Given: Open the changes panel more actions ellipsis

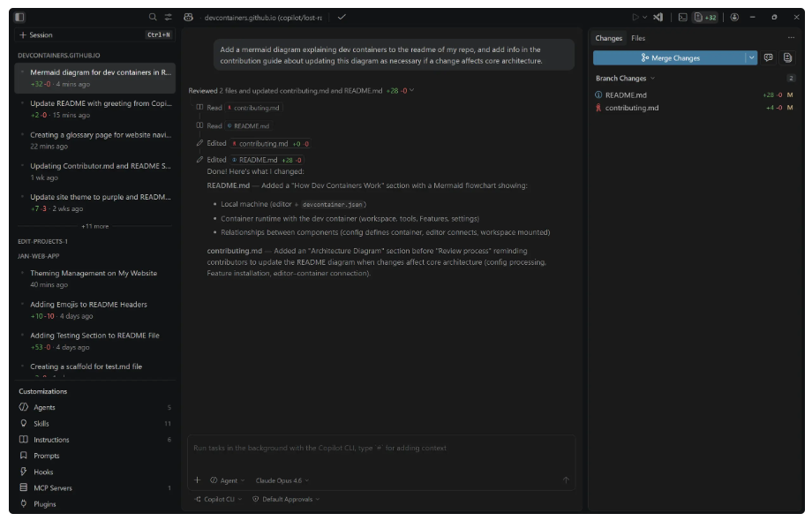Looking at the screenshot, I should (x=791, y=38).
